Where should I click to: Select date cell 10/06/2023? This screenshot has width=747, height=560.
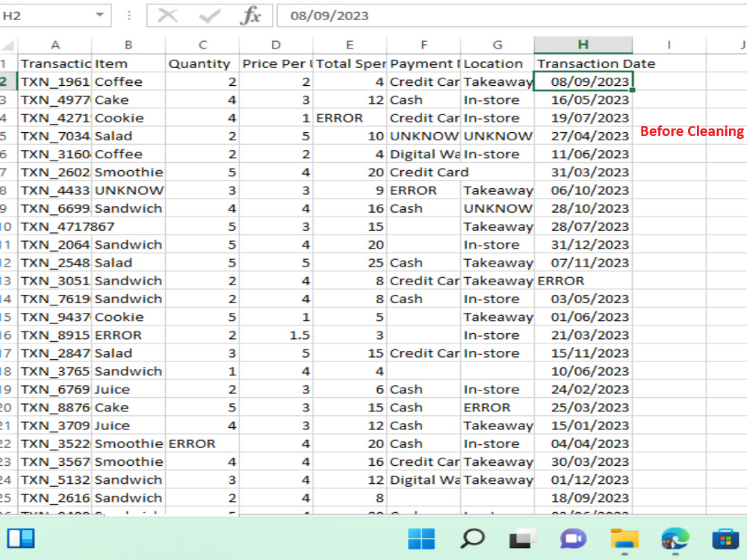click(583, 371)
